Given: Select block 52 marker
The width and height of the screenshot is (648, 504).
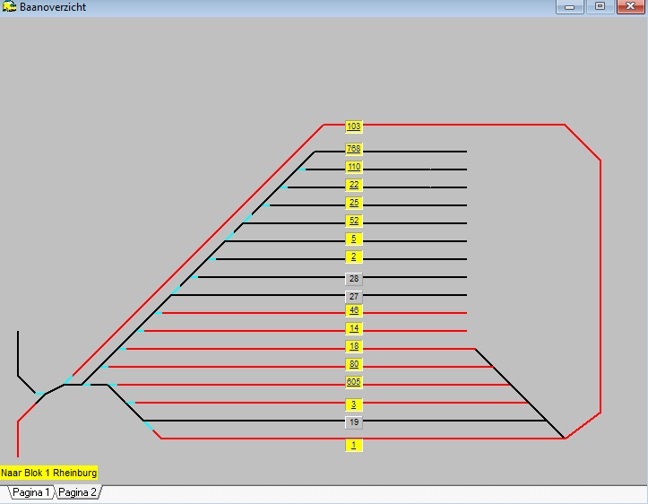Looking at the screenshot, I should coord(353,221).
